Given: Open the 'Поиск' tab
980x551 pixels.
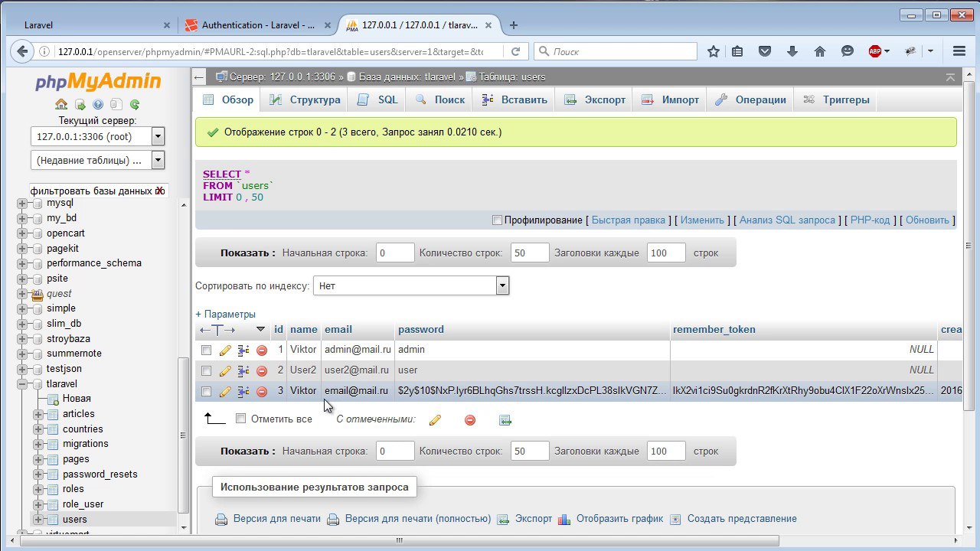Looking at the screenshot, I should point(440,99).
